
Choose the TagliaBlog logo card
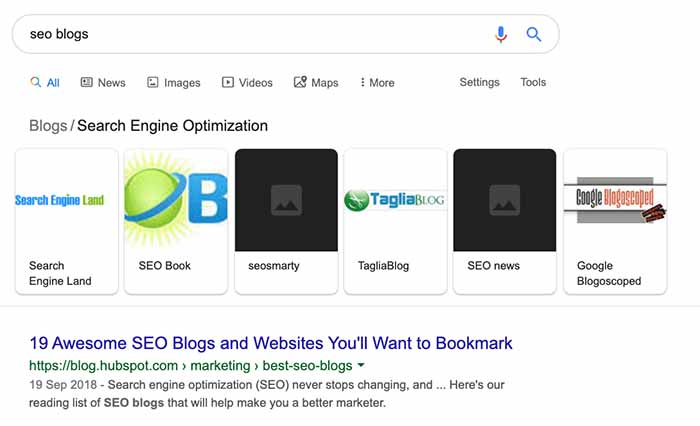pos(396,221)
